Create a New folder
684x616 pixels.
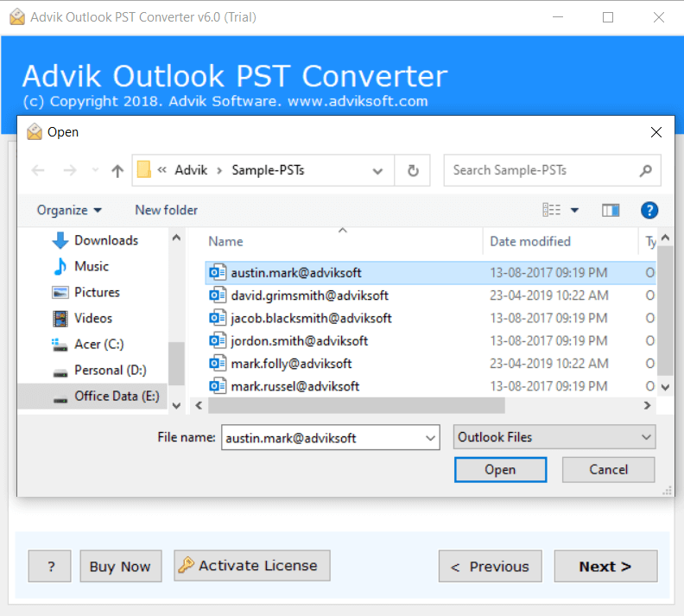(x=166, y=210)
